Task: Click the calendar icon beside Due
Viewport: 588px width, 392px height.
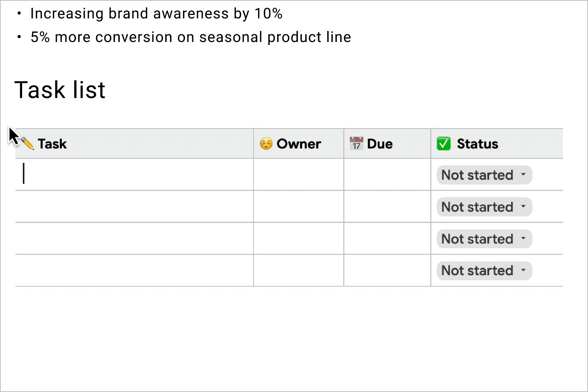Action: [356, 144]
